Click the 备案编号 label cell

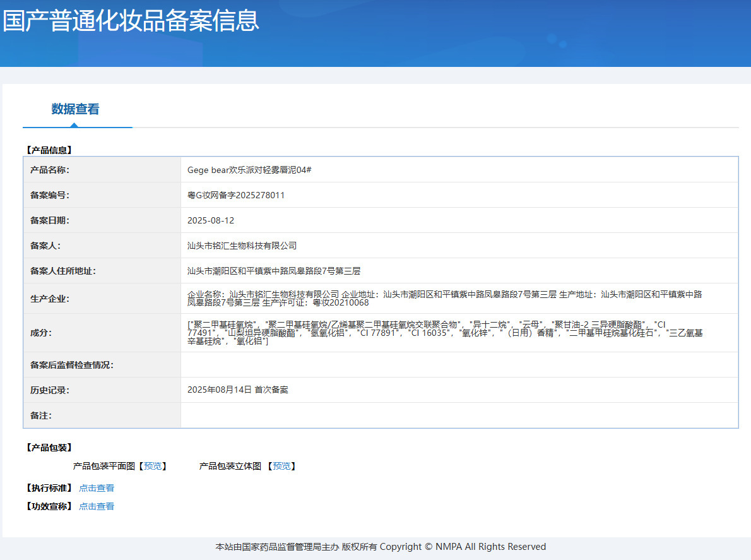(102, 196)
